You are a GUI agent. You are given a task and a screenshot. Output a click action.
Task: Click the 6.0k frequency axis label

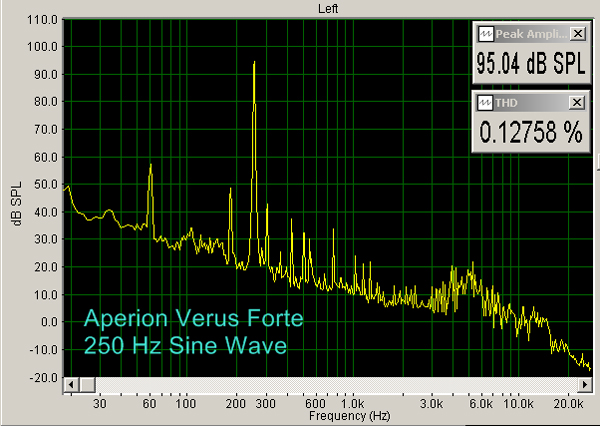click(x=481, y=403)
